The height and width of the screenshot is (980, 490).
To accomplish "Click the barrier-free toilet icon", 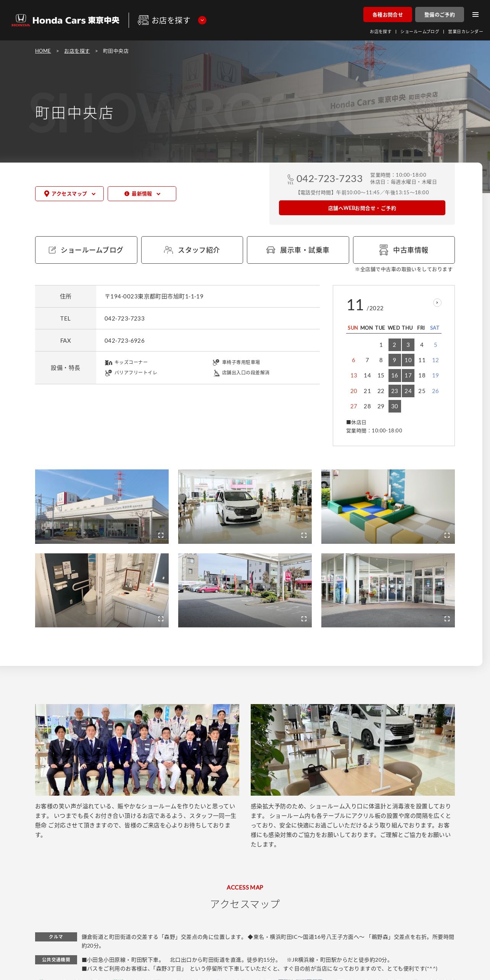I will pos(108,373).
